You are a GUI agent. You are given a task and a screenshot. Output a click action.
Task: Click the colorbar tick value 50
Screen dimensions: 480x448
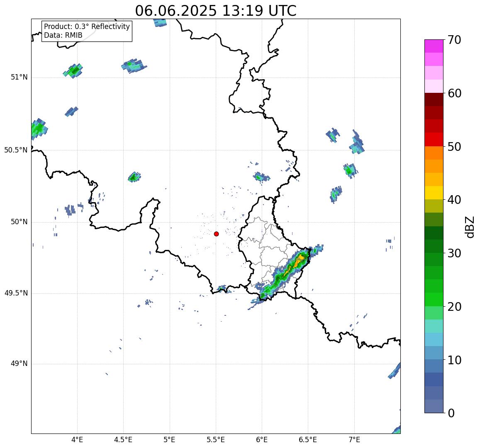click(x=454, y=146)
